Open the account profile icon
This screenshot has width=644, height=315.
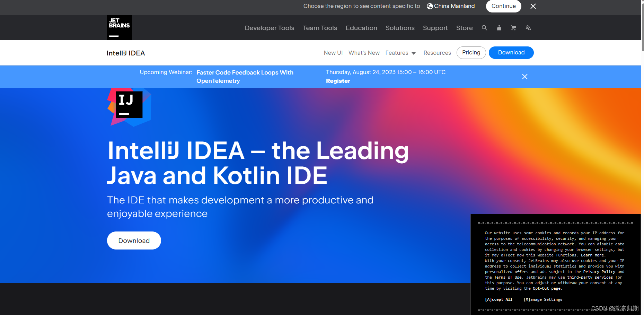click(499, 28)
